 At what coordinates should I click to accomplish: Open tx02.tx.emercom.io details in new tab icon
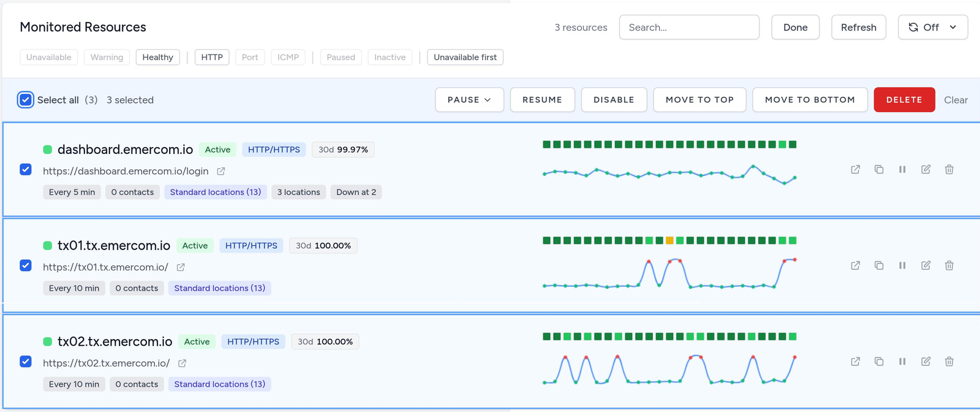pyautogui.click(x=856, y=362)
